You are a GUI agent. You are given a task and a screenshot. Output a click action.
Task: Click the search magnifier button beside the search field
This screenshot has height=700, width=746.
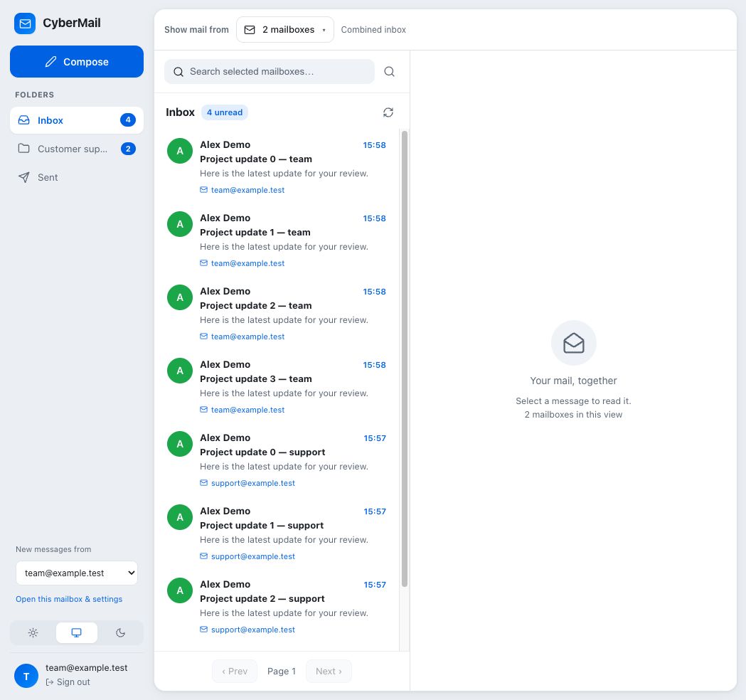pyautogui.click(x=389, y=72)
